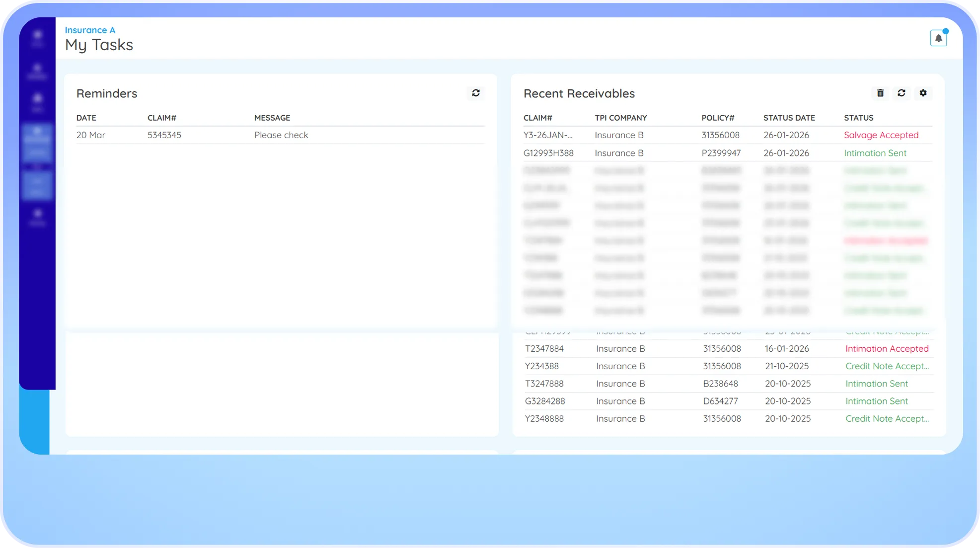Select policy D634277
This screenshot has width=980, height=548.
(720, 401)
